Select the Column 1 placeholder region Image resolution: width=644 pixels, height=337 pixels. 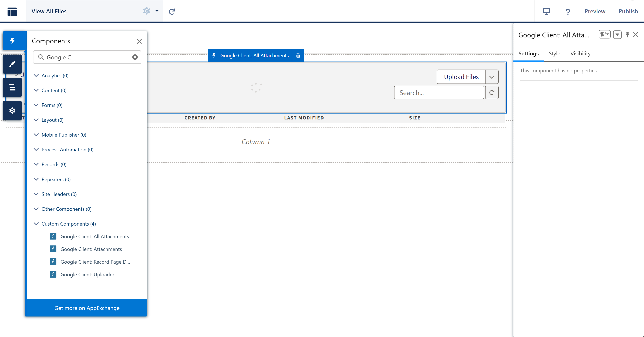256,142
